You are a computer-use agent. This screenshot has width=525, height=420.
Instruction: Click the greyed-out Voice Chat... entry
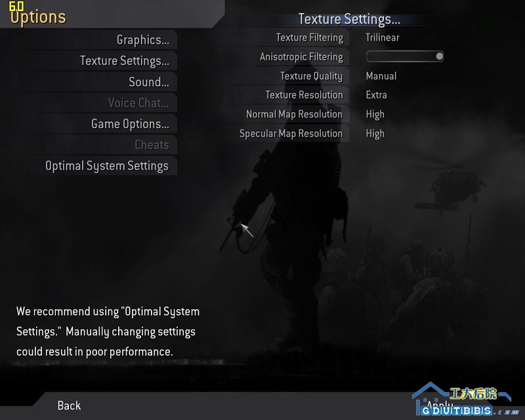coord(138,103)
